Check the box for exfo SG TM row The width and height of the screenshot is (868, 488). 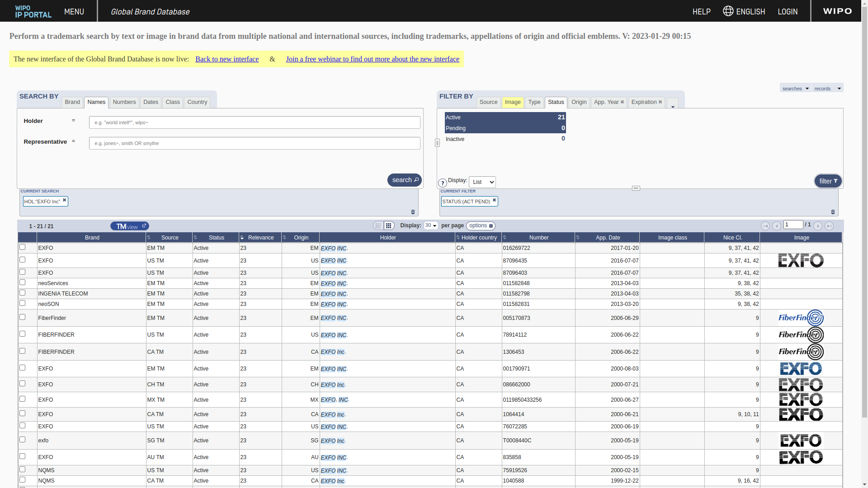pyautogui.click(x=23, y=440)
